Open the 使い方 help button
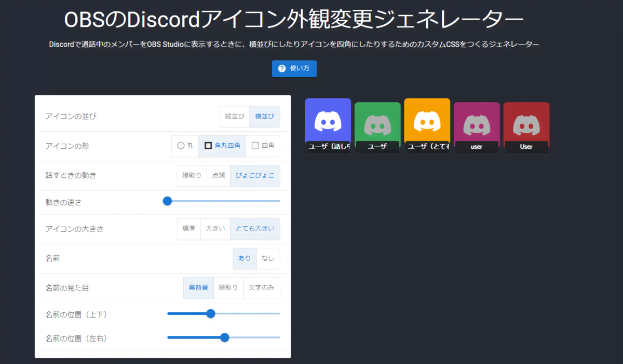The width and height of the screenshot is (623, 364). coord(294,68)
